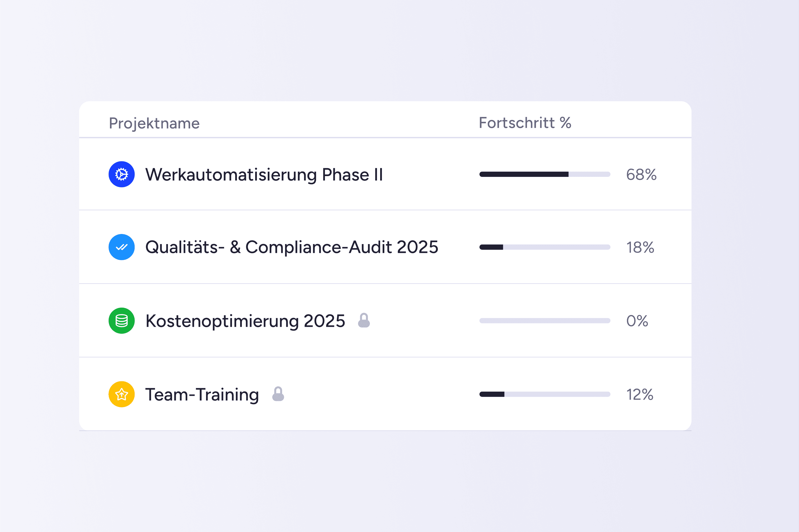Click the Team-Training progress bar
The width and height of the screenshot is (799, 532).
(545, 394)
